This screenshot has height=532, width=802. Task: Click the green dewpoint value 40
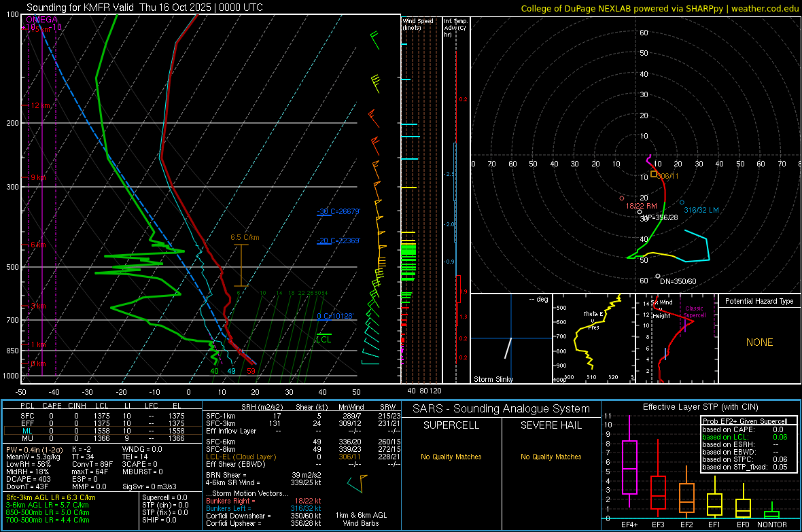214,371
